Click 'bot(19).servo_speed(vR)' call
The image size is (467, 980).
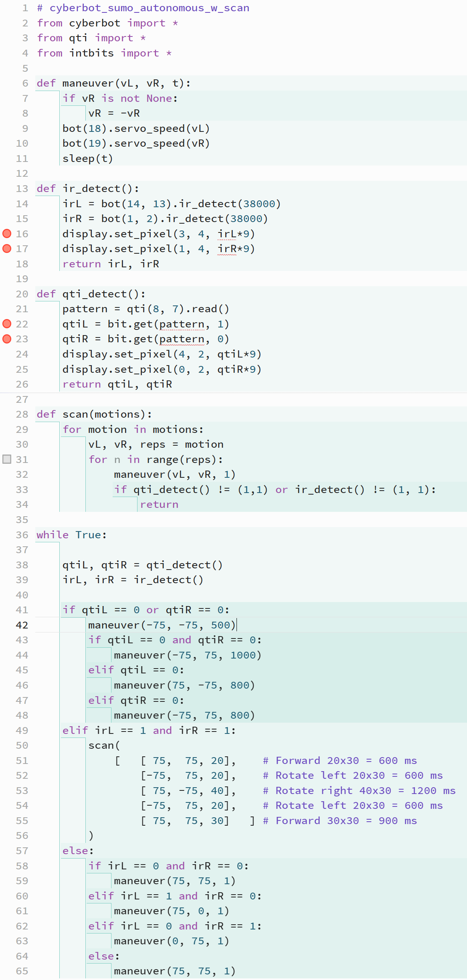[x=136, y=143]
